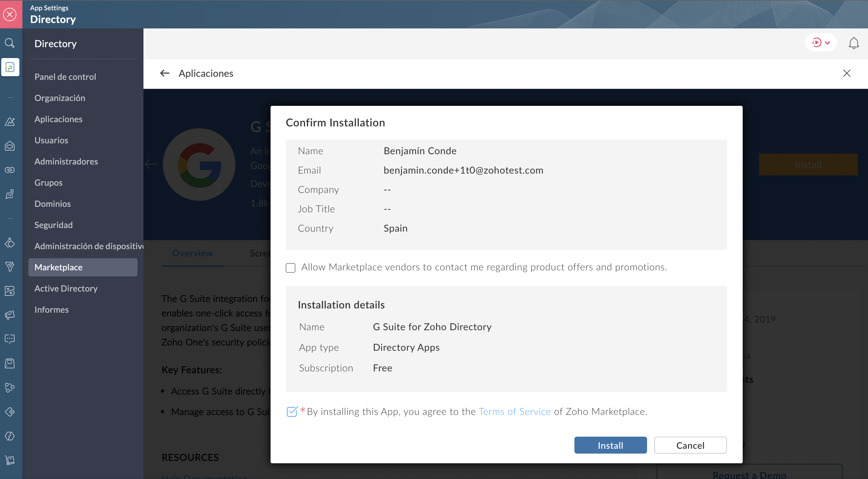
Task: Click the RESOURCES heading
Action: pyautogui.click(x=190, y=457)
